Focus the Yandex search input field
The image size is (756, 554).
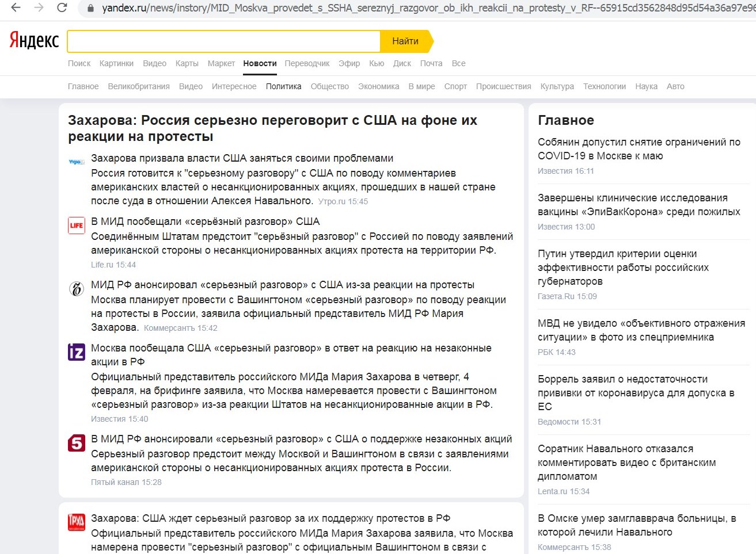point(224,41)
